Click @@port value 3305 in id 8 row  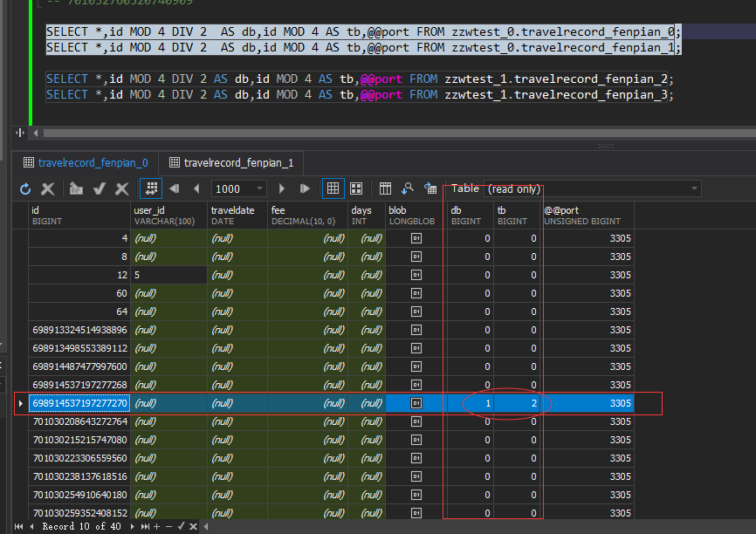click(x=587, y=257)
